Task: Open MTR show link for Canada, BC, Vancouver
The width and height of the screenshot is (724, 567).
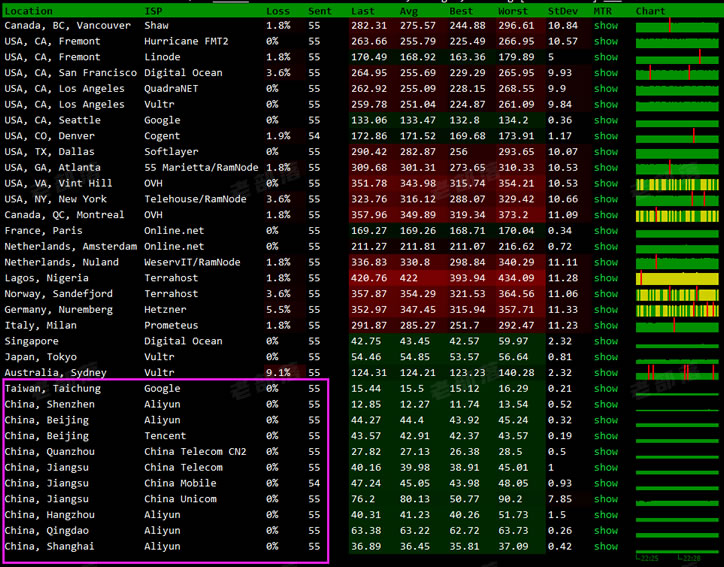Action: (x=606, y=26)
